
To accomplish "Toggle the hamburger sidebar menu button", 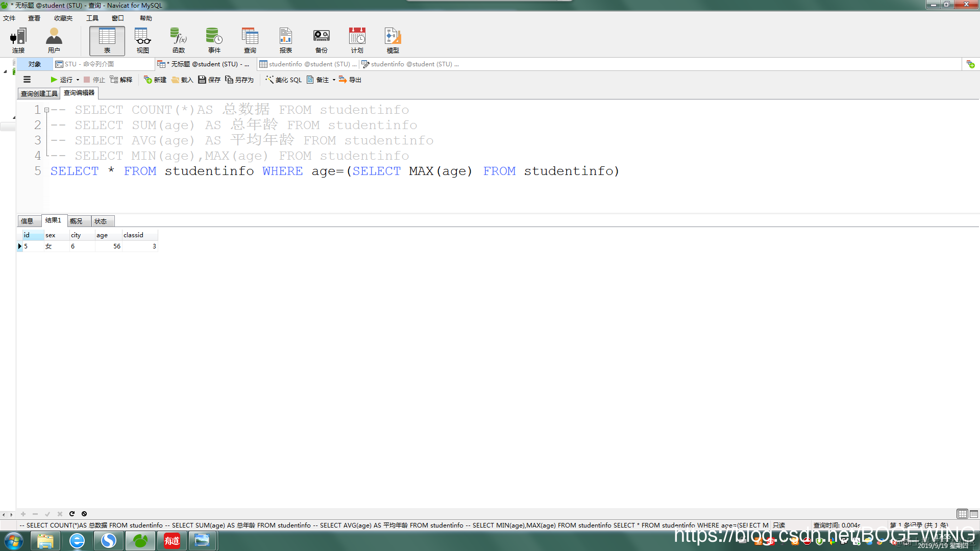I will (27, 80).
